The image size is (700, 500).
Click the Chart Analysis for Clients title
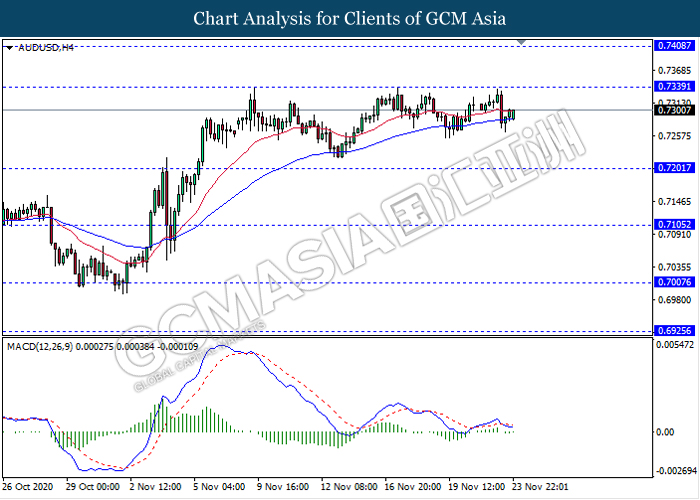click(350, 19)
